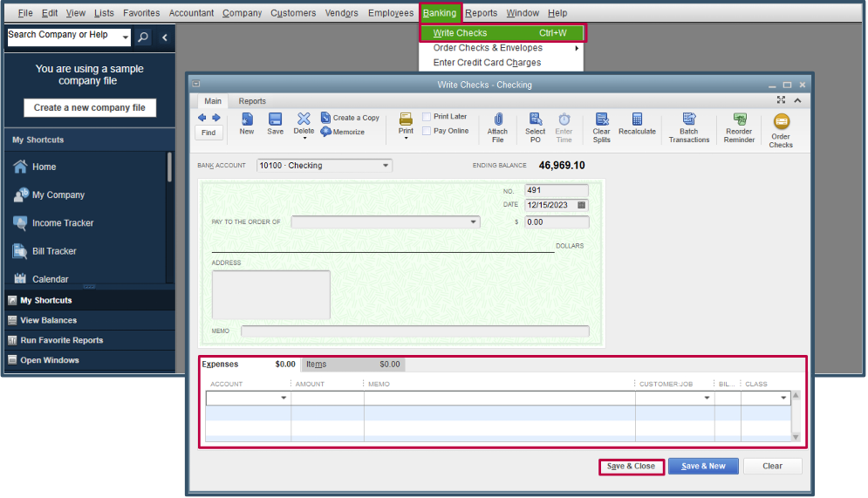Expand Order Checks & Envelopes submenu
The height and width of the screenshot is (498, 868).
577,48
